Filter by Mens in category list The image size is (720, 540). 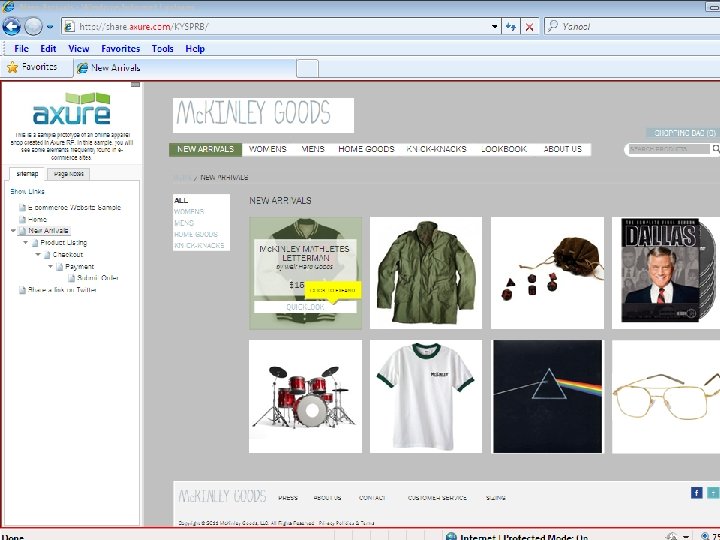184,223
